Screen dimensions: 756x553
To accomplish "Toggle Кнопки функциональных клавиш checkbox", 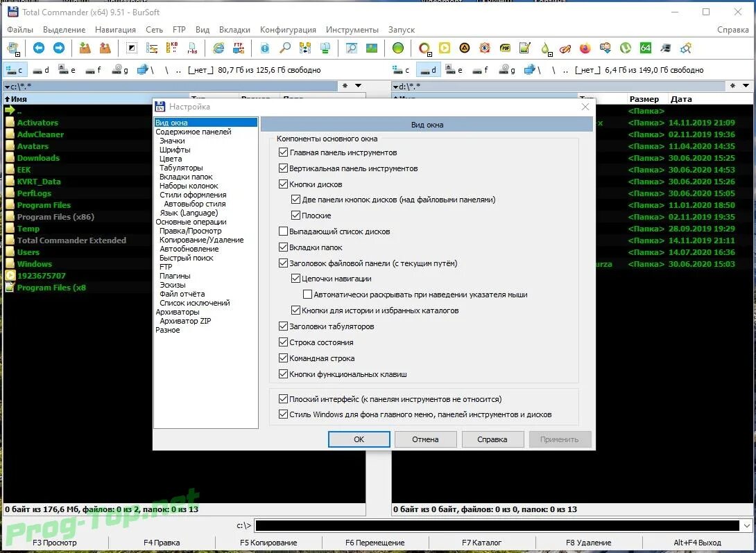I will point(283,374).
